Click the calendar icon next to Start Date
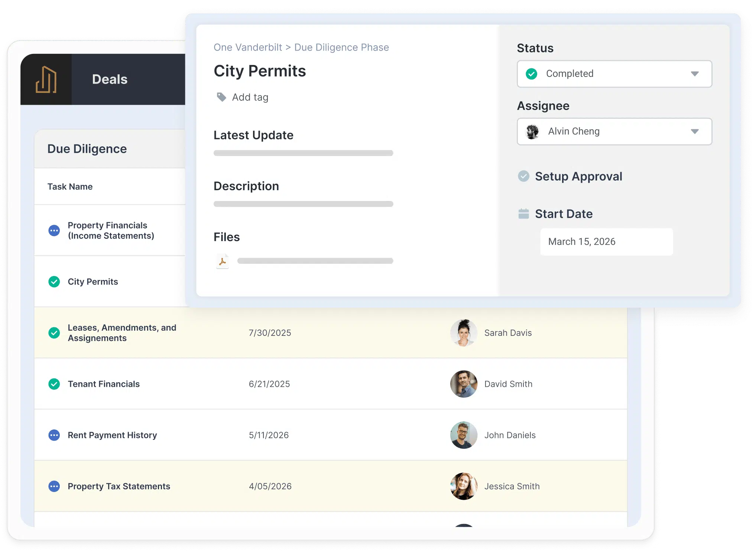The width and height of the screenshot is (756, 551). (523, 214)
